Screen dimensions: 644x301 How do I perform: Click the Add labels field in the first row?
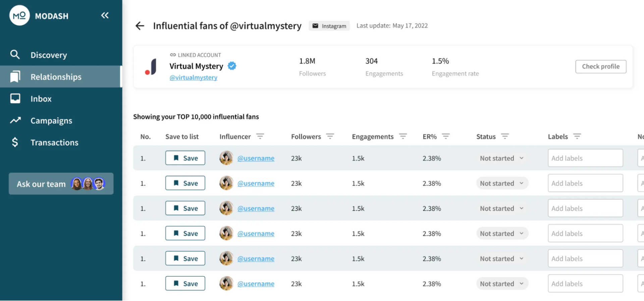[x=585, y=158]
